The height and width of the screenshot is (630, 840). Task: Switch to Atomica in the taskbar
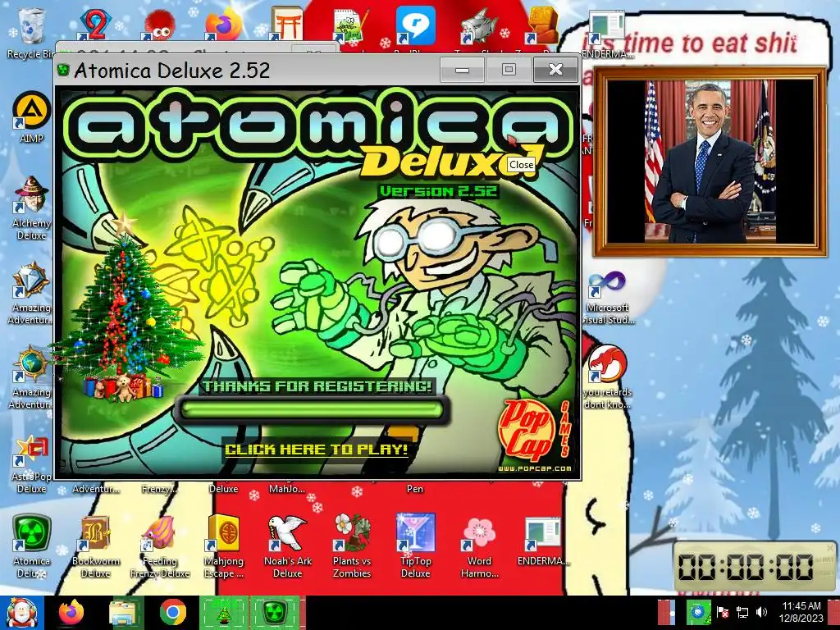click(x=276, y=613)
